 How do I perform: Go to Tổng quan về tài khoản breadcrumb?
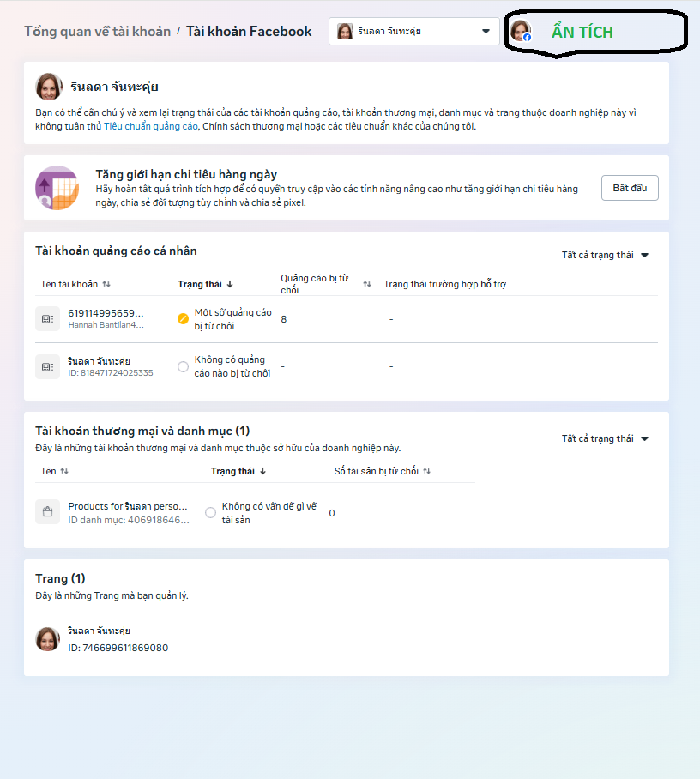[x=98, y=31]
